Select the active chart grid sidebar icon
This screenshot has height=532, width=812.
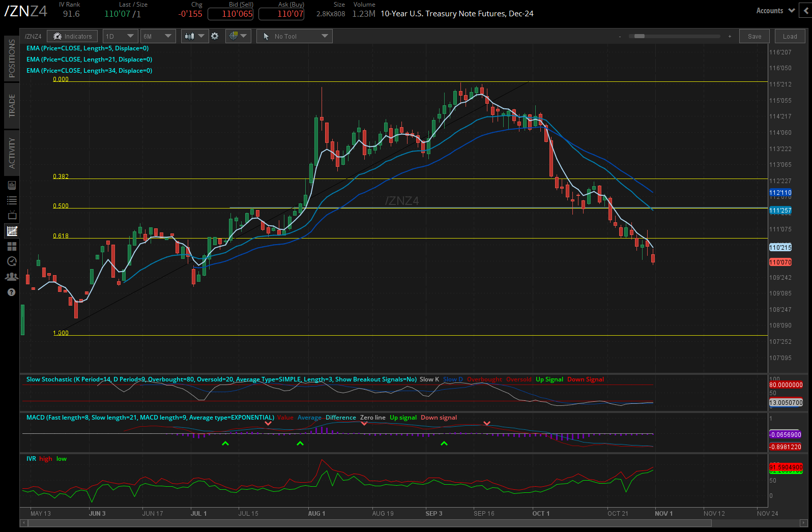(x=12, y=231)
